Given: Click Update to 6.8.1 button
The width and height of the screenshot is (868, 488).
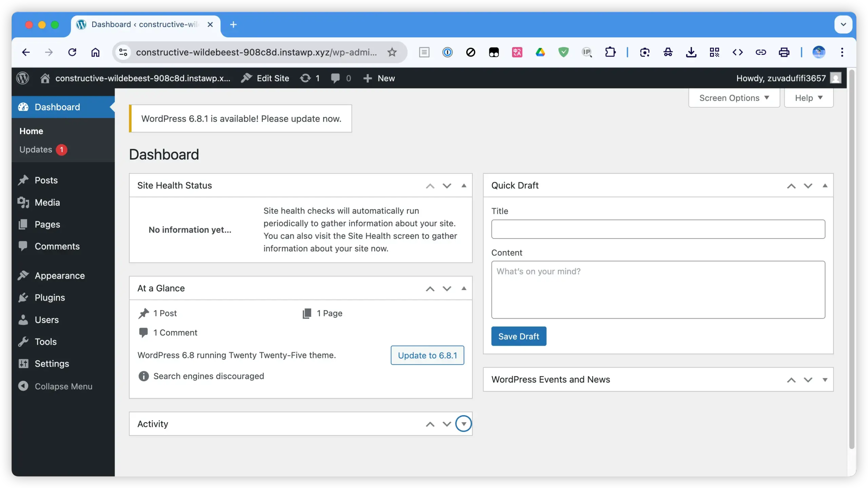Looking at the screenshot, I should (x=427, y=355).
